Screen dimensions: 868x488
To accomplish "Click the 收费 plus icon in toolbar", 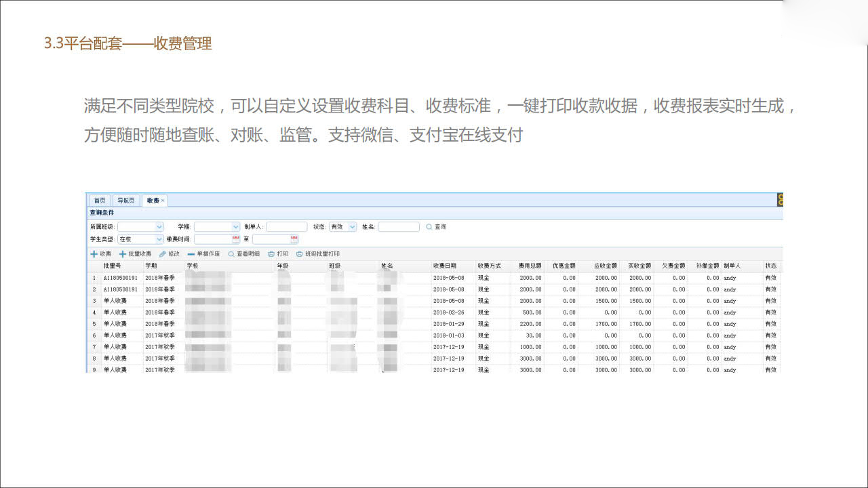I will click(x=94, y=254).
